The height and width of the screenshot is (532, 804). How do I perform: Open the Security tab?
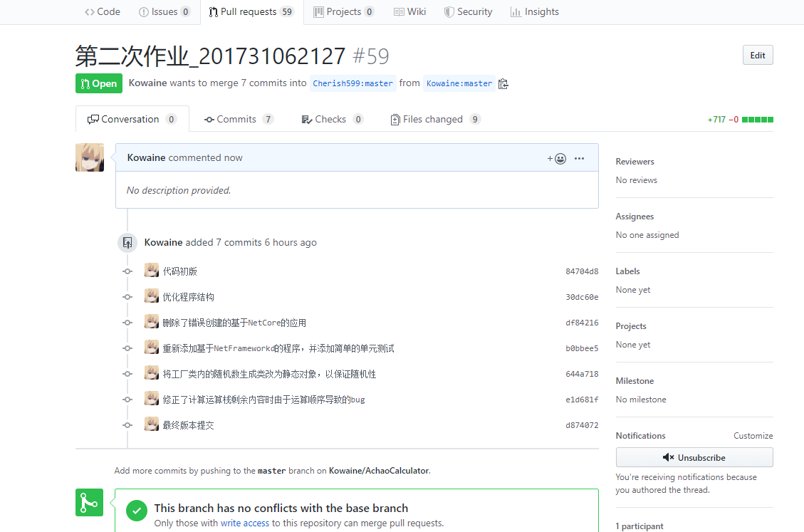point(468,12)
